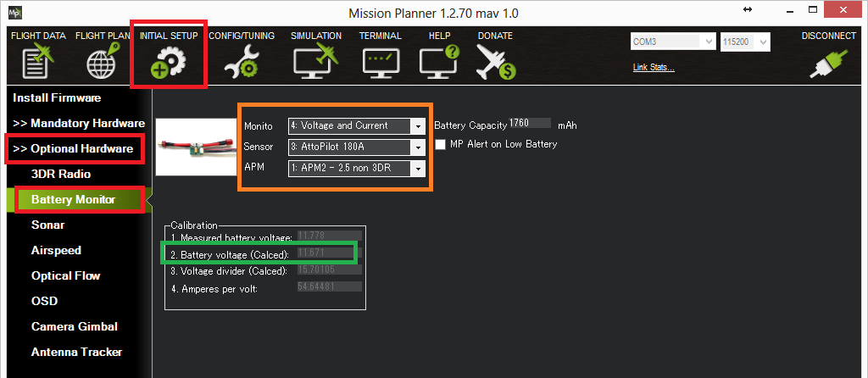Enable MP Alert on Low Battery checkbox
Screen dimensions: 868x378
pyautogui.click(x=441, y=145)
